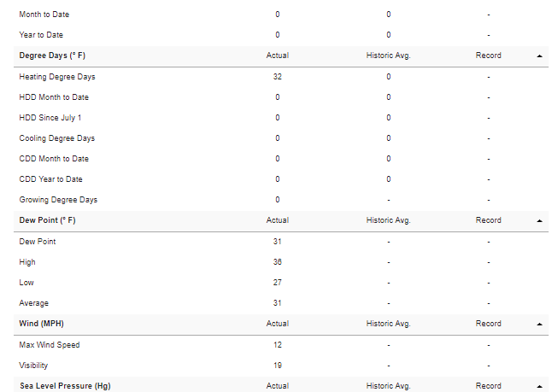The height and width of the screenshot is (392, 552).
Task: Click the Dew Point (° F) header
Action: point(47,220)
